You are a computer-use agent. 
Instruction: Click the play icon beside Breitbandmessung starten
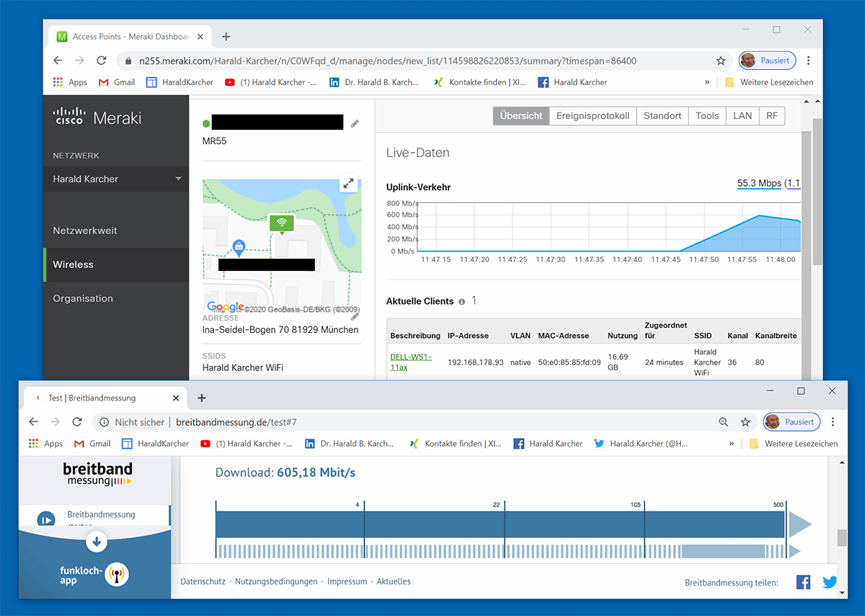click(x=46, y=519)
